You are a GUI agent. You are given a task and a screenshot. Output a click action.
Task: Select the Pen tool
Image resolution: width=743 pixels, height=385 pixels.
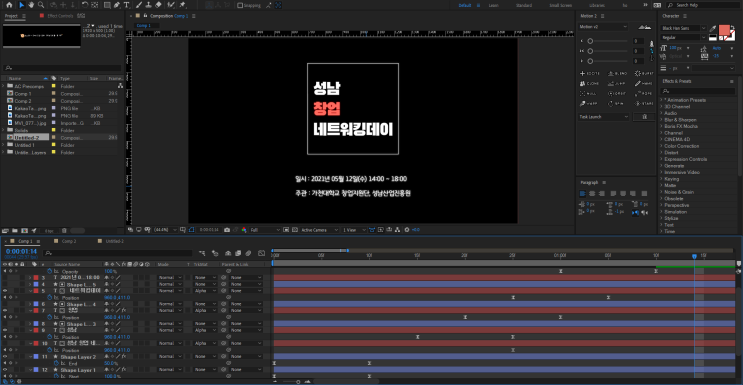(x=117, y=5)
